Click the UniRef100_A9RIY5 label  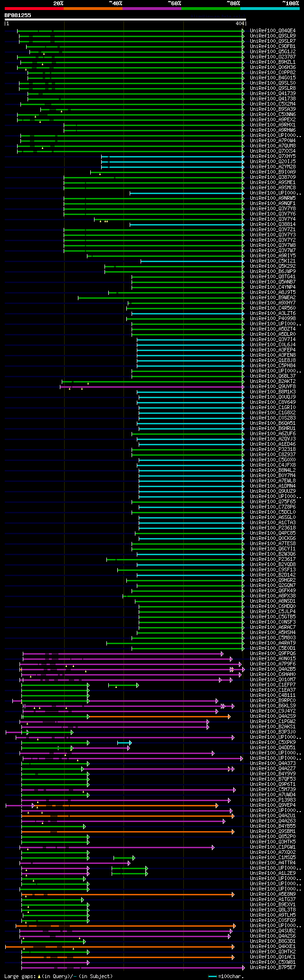[273, 256]
